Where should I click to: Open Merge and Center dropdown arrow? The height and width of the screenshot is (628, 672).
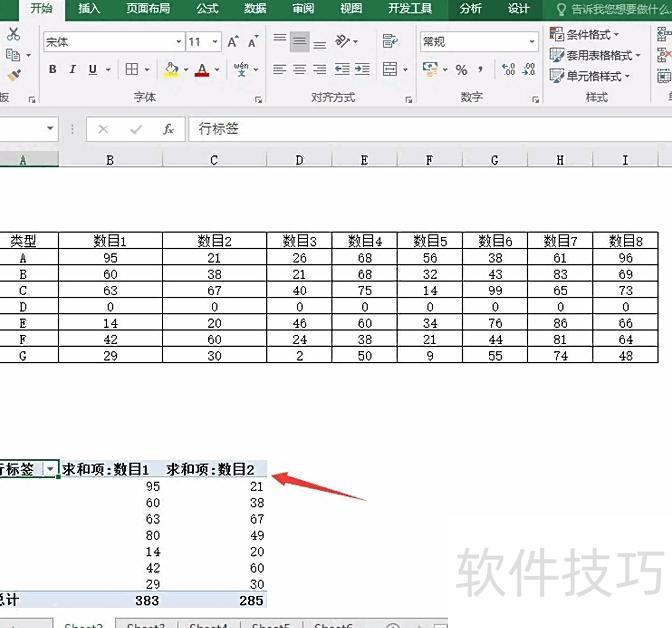pyautogui.click(x=405, y=69)
